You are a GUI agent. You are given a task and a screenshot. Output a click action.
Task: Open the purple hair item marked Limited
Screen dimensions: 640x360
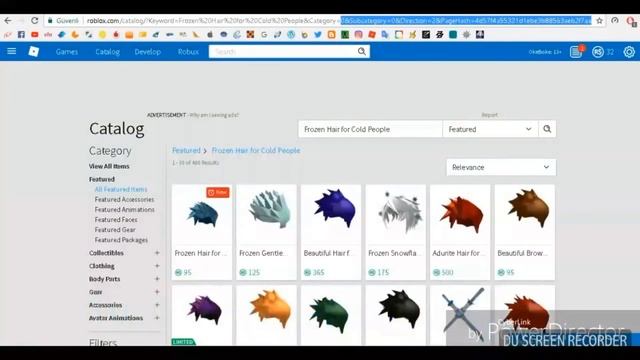(x=202, y=315)
